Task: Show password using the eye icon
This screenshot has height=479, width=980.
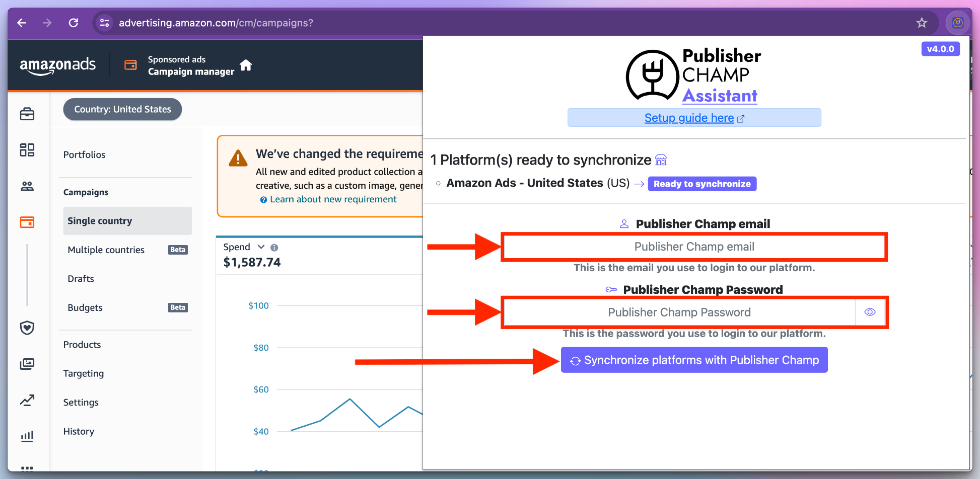Action: 870,312
